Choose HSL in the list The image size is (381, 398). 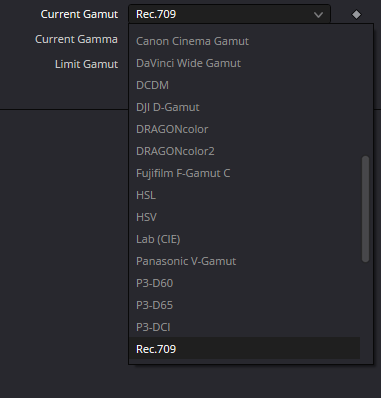(x=244, y=195)
